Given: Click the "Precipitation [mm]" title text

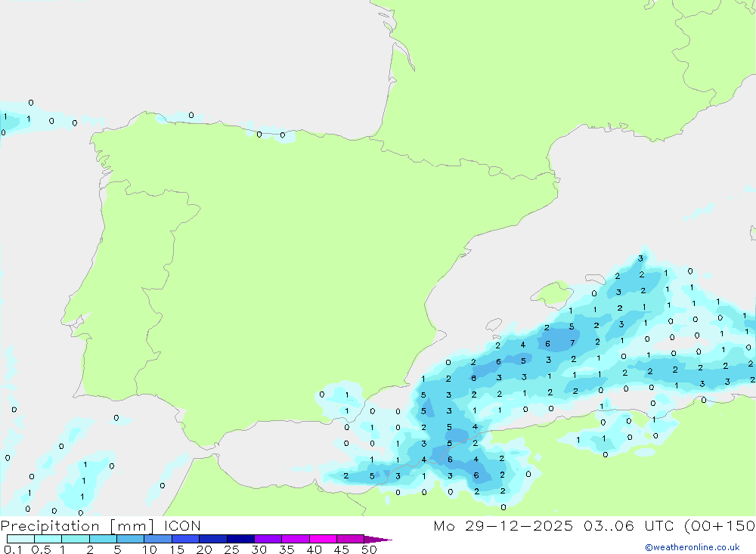Looking at the screenshot, I should 77,526.
